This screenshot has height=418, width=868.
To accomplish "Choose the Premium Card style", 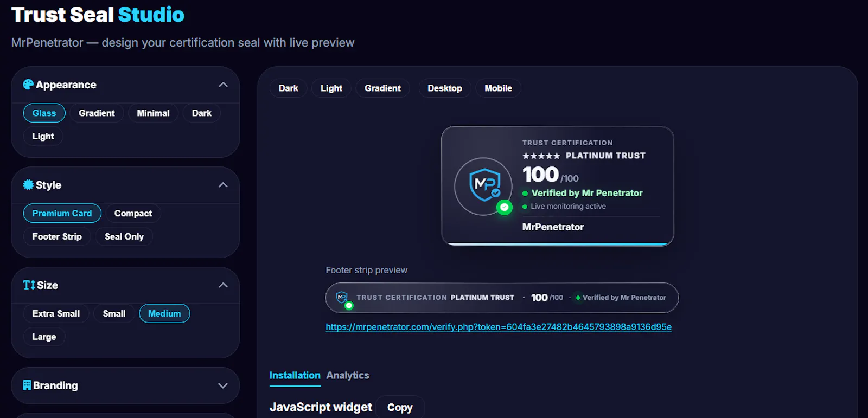I will (62, 214).
